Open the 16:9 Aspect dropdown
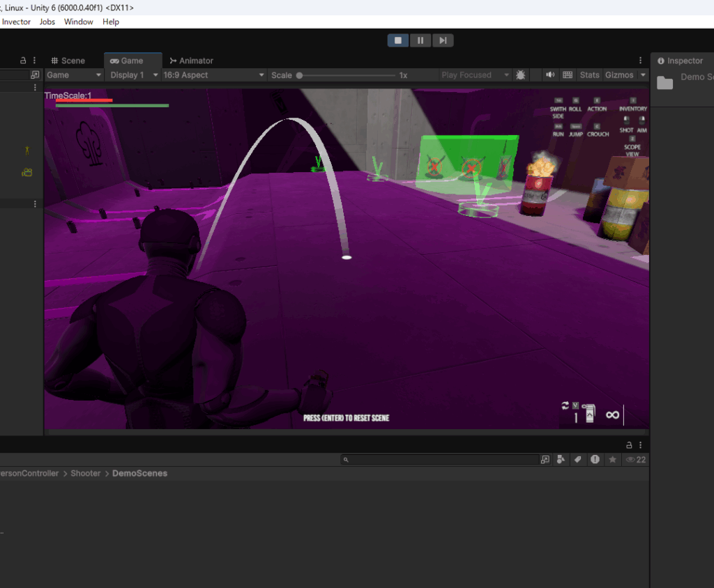Screen dimensions: 714x588 213,75
